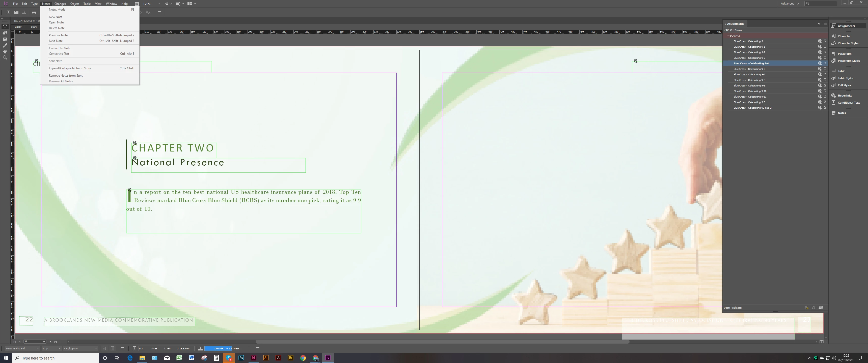Toggle Notes Mode menu entry
868x363 pixels.
[57, 9]
